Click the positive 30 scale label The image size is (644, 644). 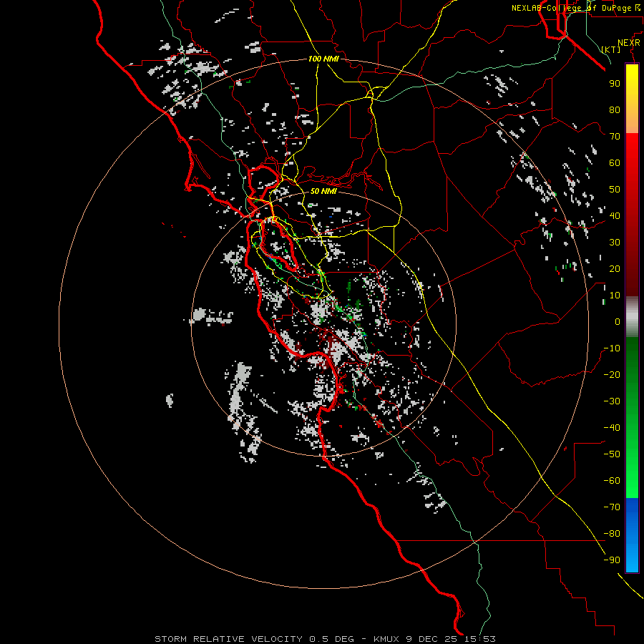[x=615, y=243]
